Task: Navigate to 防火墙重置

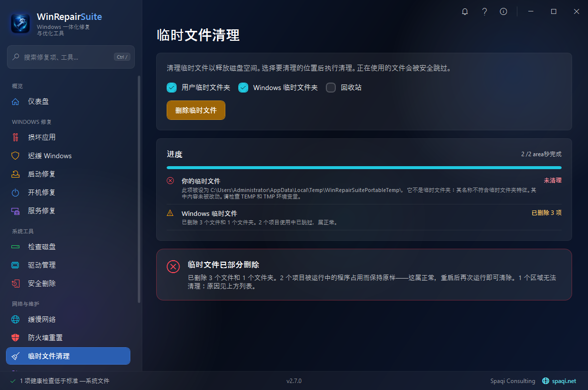Action: pos(68,337)
